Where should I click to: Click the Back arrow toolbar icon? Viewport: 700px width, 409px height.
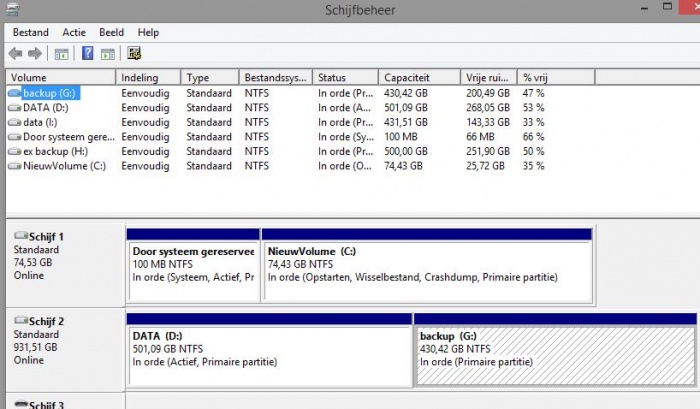point(16,54)
